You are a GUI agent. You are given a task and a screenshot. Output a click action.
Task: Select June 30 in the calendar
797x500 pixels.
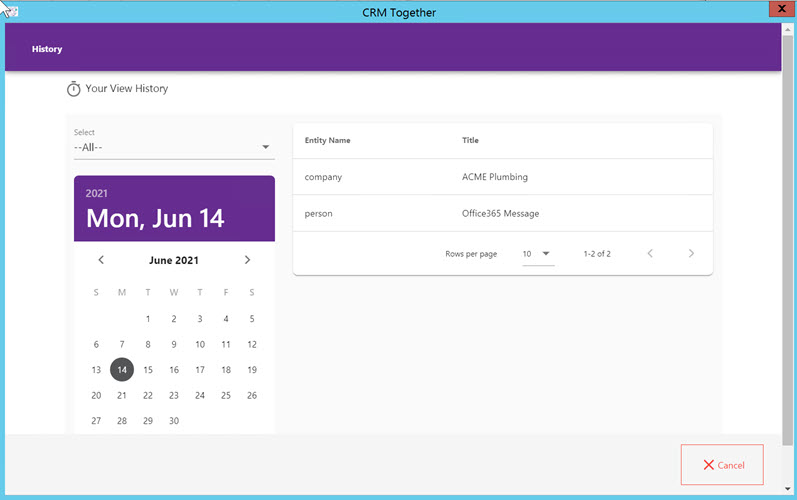click(174, 420)
